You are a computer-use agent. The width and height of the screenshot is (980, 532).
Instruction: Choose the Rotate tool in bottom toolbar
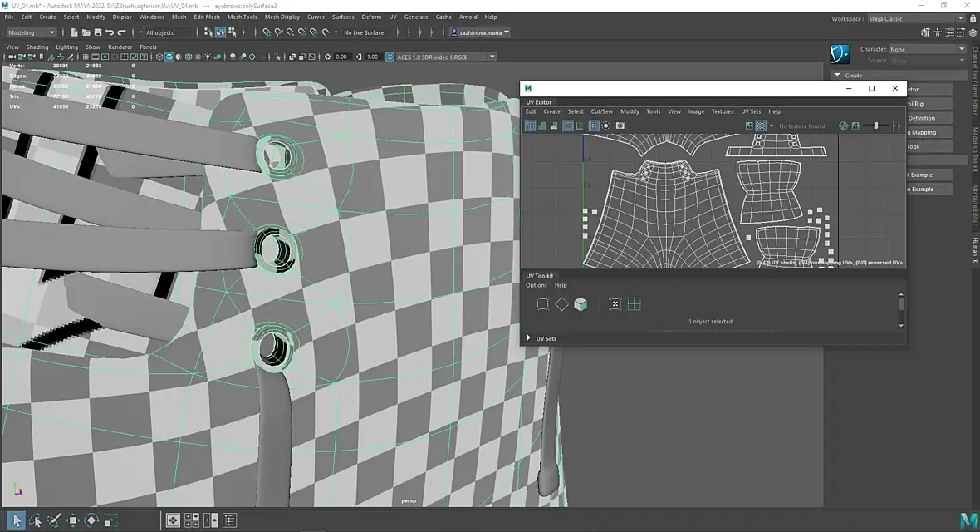pos(91,520)
